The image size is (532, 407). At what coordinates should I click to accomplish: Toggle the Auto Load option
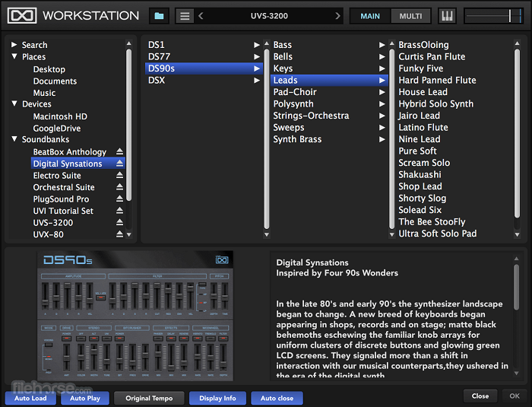tap(30, 398)
